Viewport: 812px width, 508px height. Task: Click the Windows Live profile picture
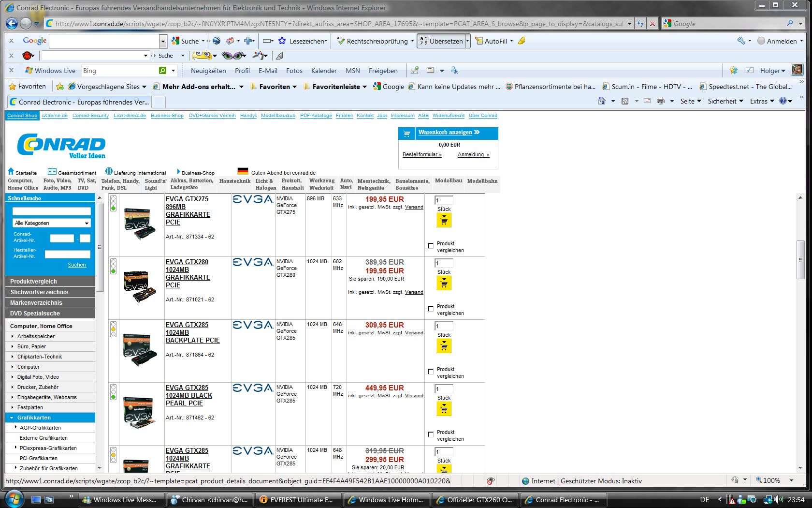tap(797, 70)
